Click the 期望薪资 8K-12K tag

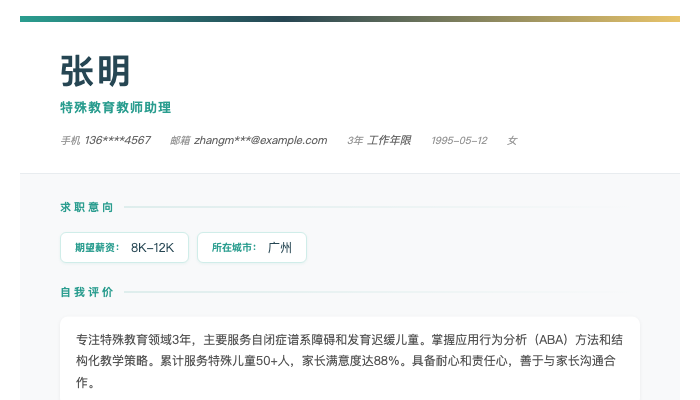pos(125,247)
